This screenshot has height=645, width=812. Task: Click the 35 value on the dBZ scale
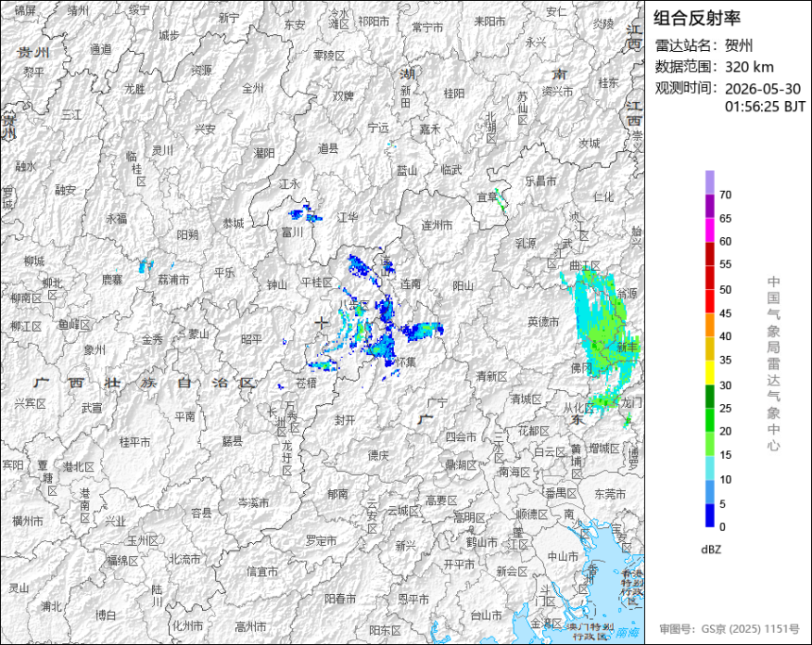(725, 360)
